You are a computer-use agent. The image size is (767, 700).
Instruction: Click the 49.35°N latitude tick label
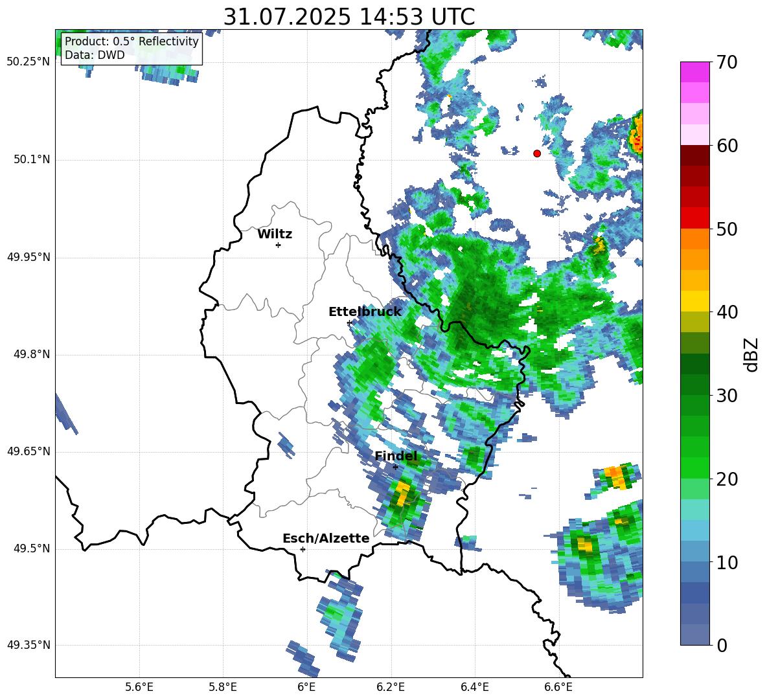[29, 645]
